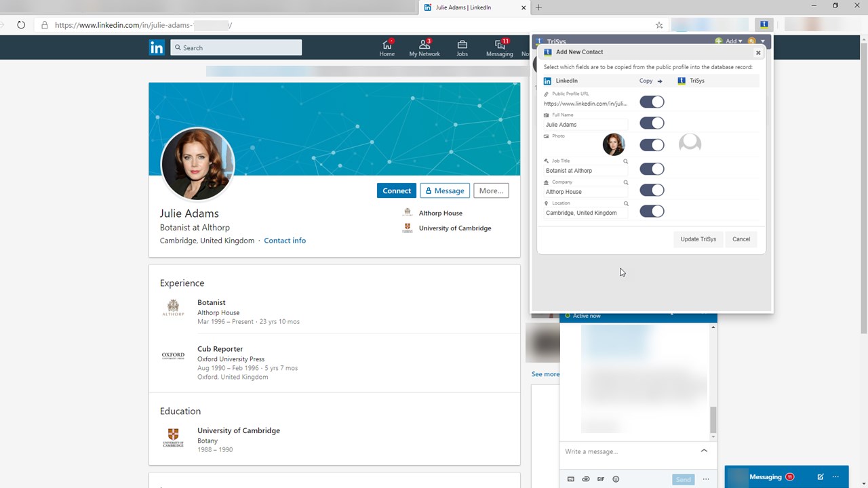Click the LinkedIn photo thumbnail in dialog
Screen dimensions: 868x488
coord(614,144)
